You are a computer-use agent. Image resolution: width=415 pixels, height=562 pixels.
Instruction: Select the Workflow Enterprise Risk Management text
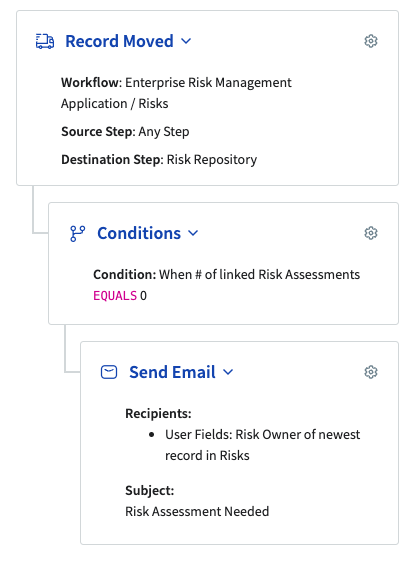(x=176, y=93)
